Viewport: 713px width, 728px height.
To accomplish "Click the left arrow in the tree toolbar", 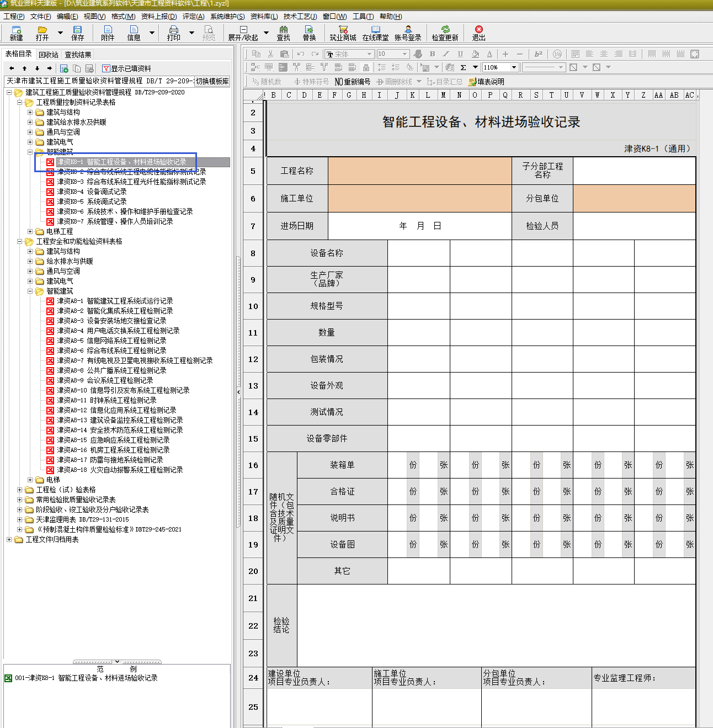I will pos(12,68).
